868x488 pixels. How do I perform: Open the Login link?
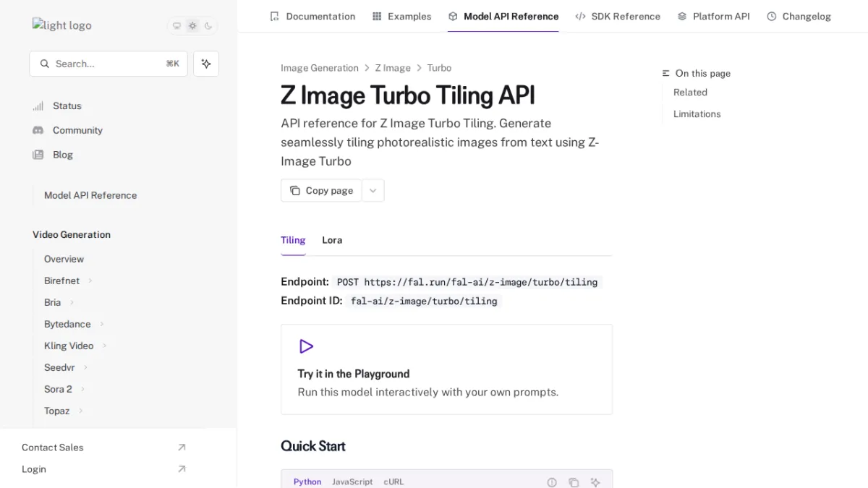34,469
